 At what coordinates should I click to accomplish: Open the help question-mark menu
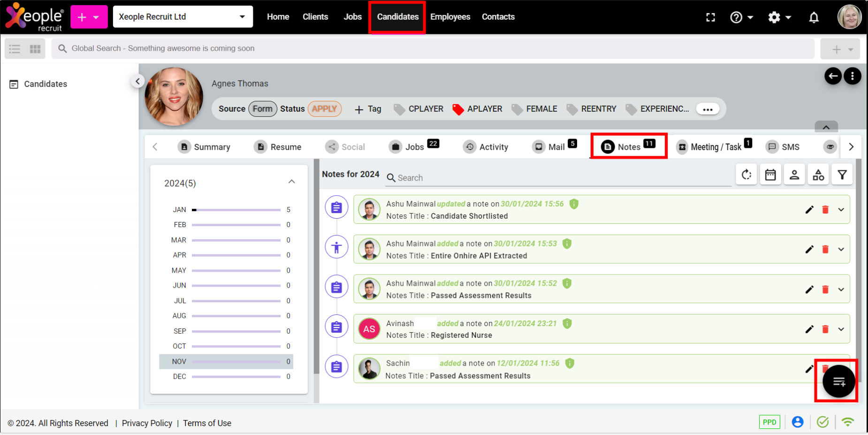click(742, 17)
